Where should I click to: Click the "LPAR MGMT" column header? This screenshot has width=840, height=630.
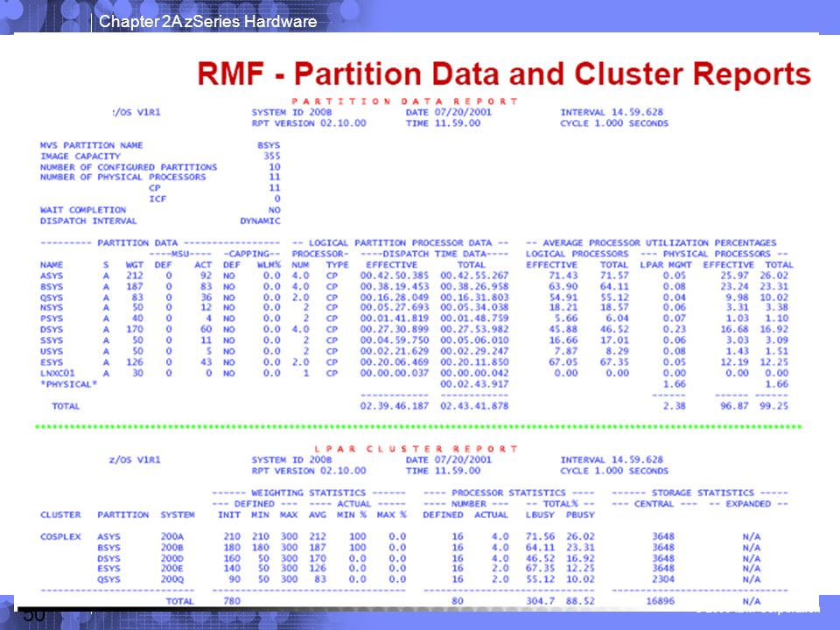pyautogui.click(x=666, y=264)
